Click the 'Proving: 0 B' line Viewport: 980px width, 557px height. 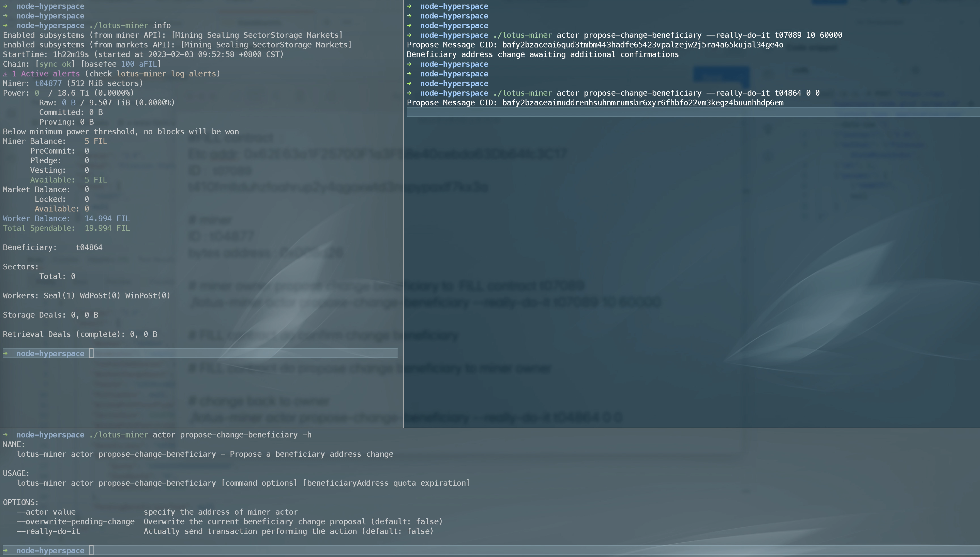pyautogui.click(x=66, y=122)
